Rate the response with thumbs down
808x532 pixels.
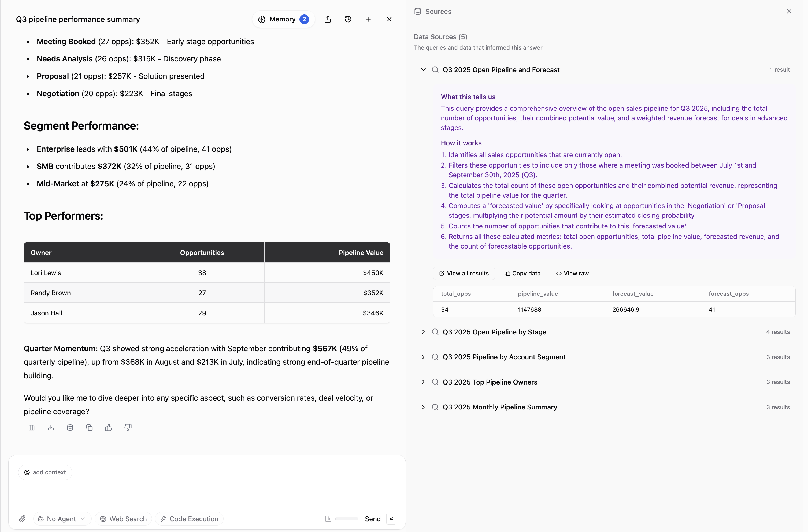[127, 427]
